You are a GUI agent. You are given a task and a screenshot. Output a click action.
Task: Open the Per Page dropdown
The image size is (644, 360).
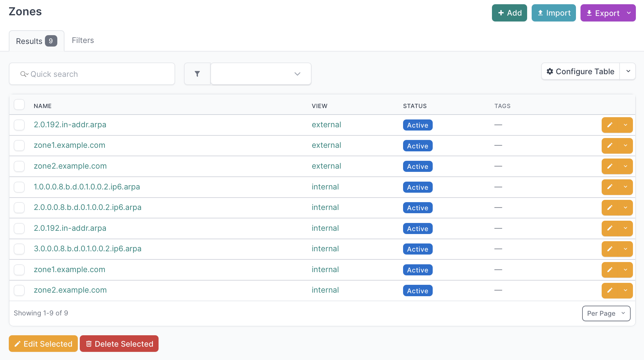point(606,313)
